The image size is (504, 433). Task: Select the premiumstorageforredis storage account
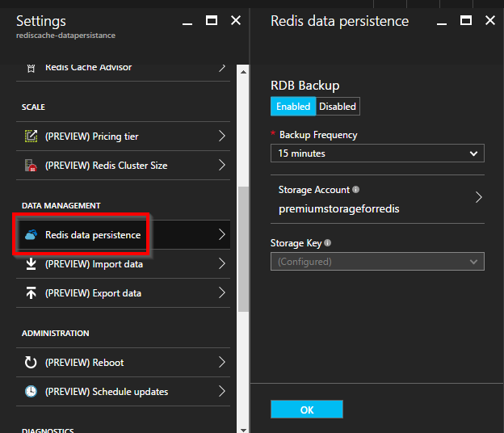(x=339, y=208)
